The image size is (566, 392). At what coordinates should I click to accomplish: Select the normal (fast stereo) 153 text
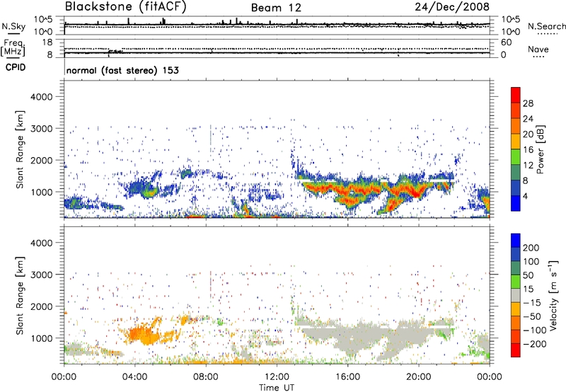122,70
